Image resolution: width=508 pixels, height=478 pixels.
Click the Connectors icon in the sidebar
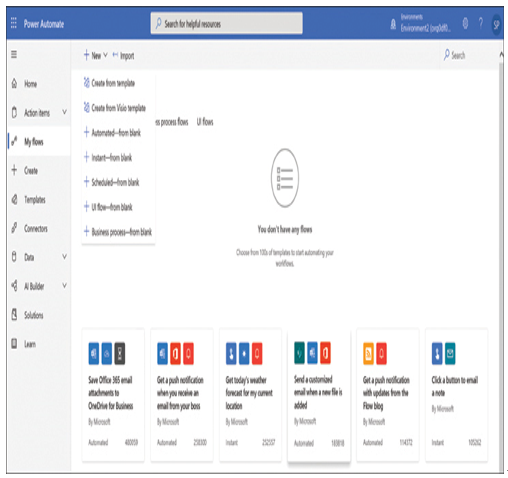14,228
